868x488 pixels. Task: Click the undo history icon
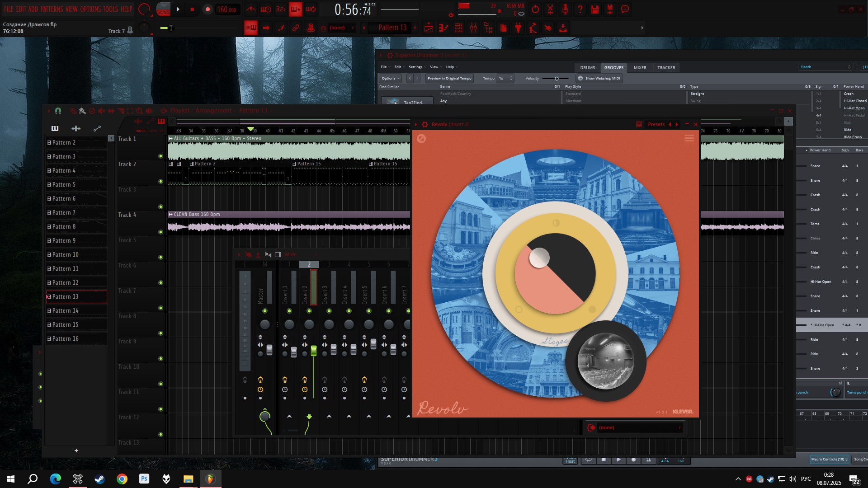(x=535, y=9)
